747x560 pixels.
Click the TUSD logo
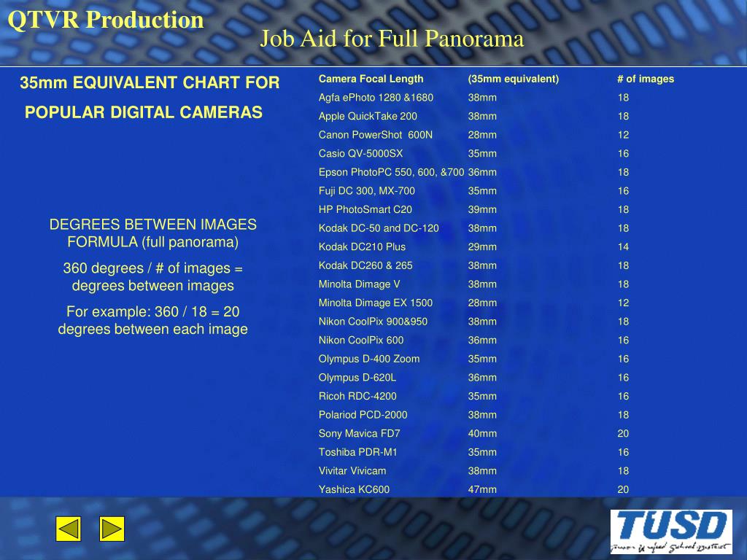pos(671,532)
